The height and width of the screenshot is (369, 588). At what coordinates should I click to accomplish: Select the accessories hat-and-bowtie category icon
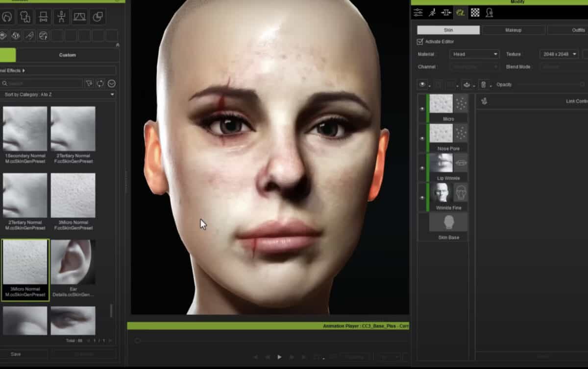tap(43, 17)
